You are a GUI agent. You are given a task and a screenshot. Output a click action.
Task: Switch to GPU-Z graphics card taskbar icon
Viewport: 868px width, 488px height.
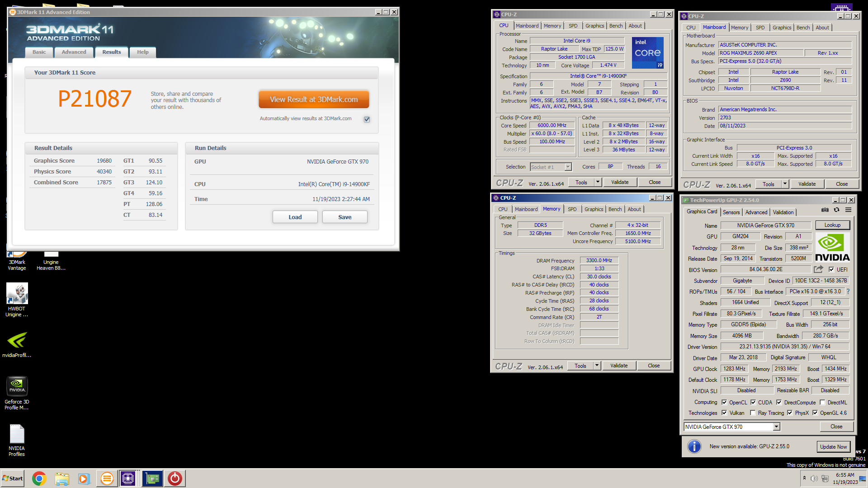click(x=152, y=479)
